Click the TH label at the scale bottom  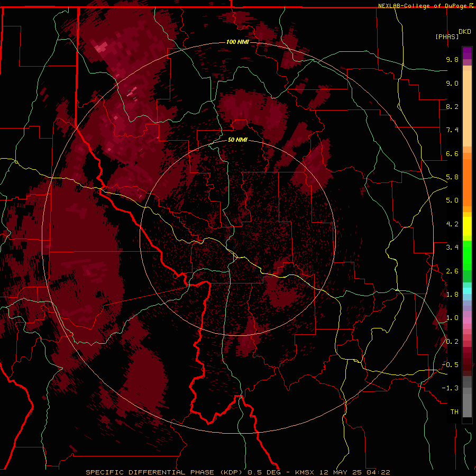(454, 412)
